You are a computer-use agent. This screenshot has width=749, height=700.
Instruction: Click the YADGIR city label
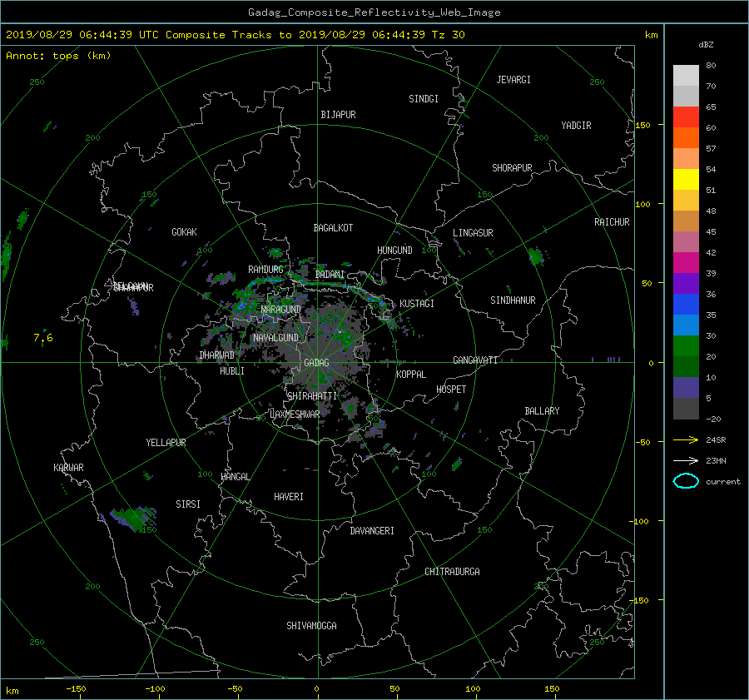576,126
